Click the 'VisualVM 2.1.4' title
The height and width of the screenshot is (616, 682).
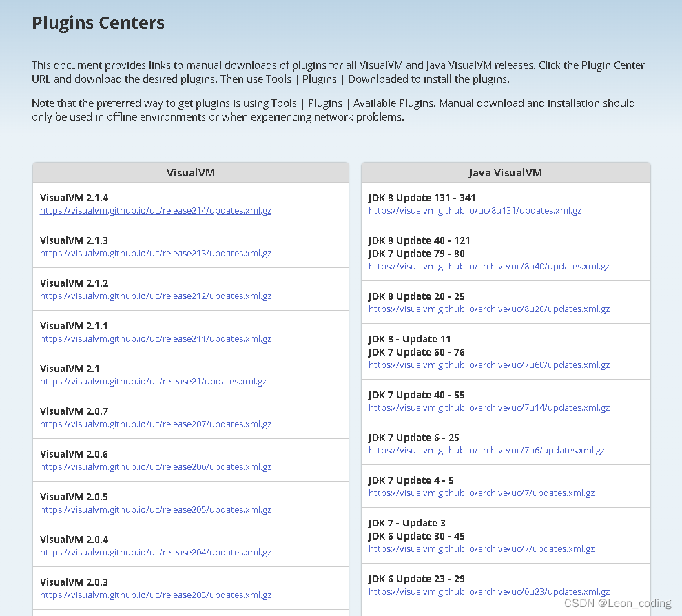tap(74, 198)
